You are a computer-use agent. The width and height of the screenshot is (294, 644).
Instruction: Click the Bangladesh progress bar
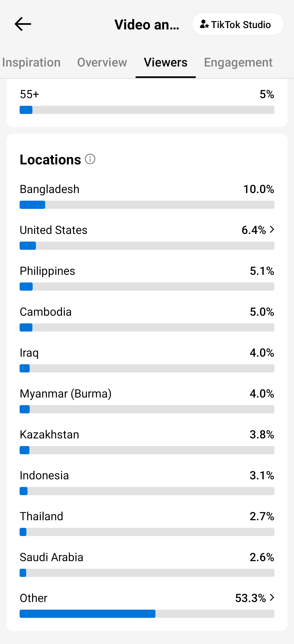click(147, 205)
